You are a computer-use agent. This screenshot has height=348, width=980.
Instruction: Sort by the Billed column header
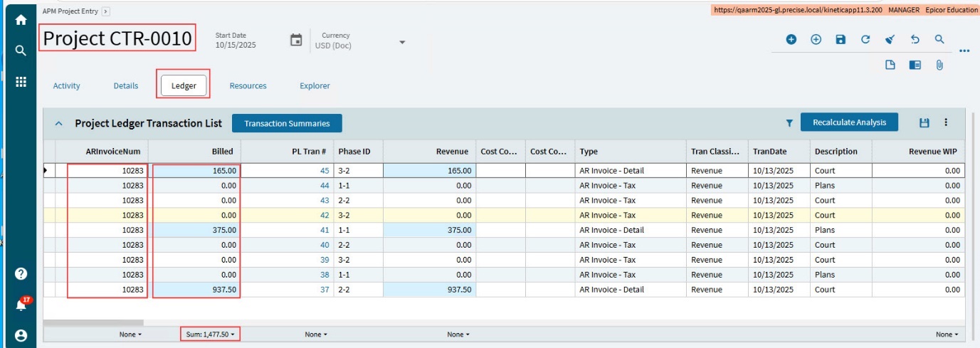(x=195, y=151)
